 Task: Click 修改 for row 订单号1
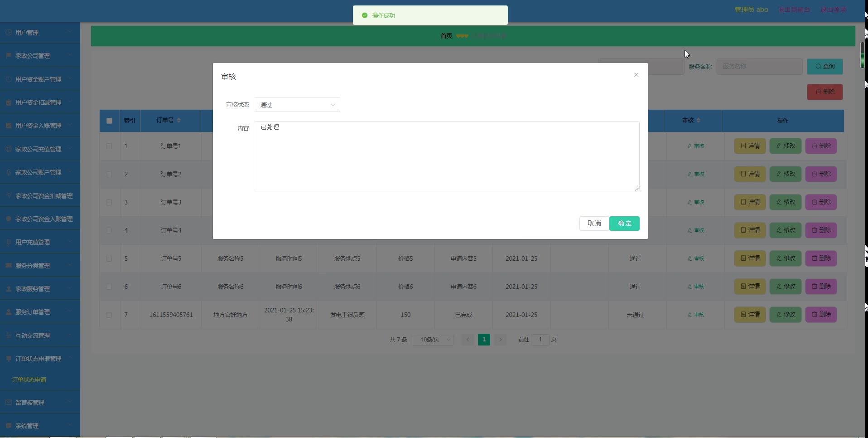click(x=786, y=146)
